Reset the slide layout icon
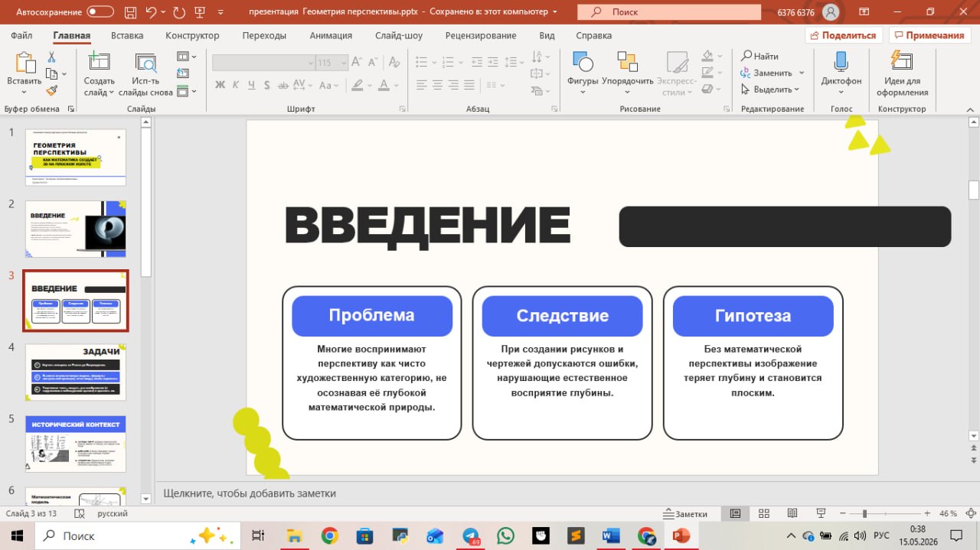Screen dimensions: 980x550 [x=182, y=73]
